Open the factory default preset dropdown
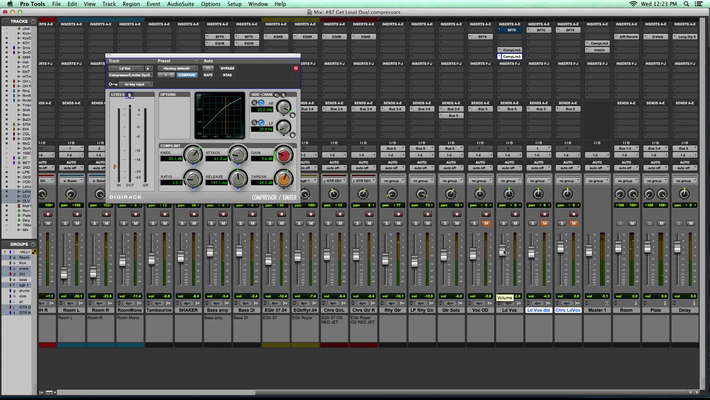The width and height of the screenshot is (710, 400). click(x=177, y=68)
